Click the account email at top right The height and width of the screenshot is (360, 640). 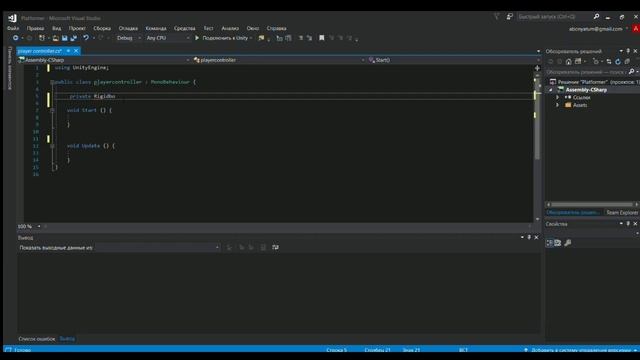point(596,29)
